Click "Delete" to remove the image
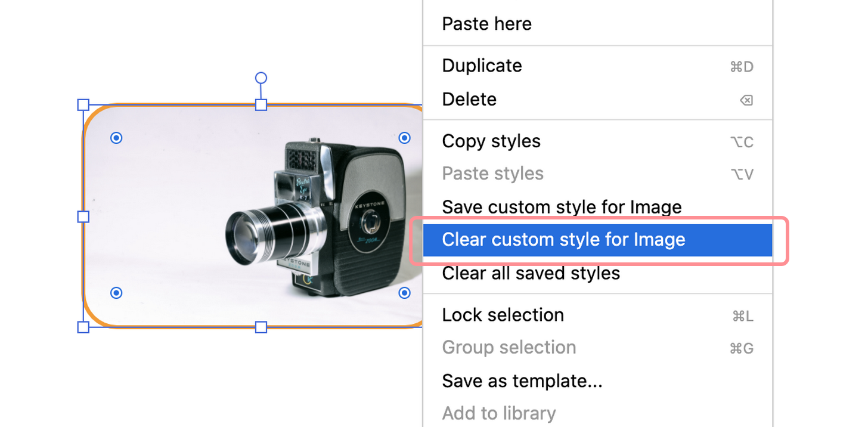 point(469,99)
